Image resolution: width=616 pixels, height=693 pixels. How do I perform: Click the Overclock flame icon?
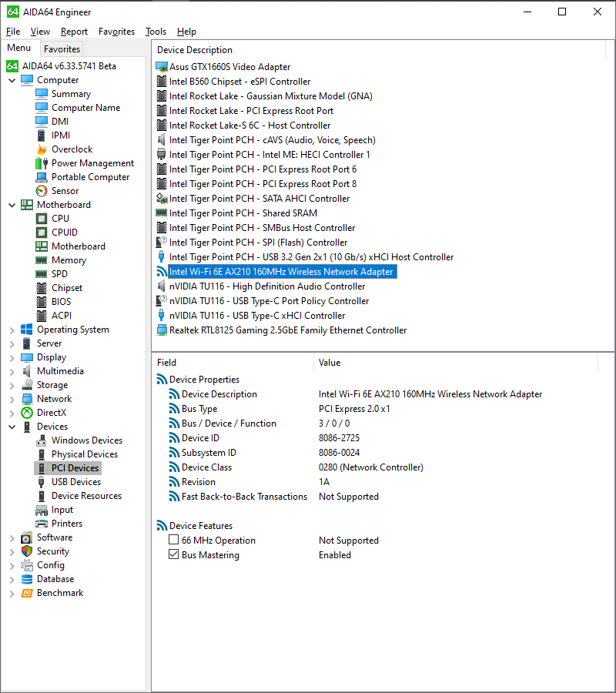[42, 149]
